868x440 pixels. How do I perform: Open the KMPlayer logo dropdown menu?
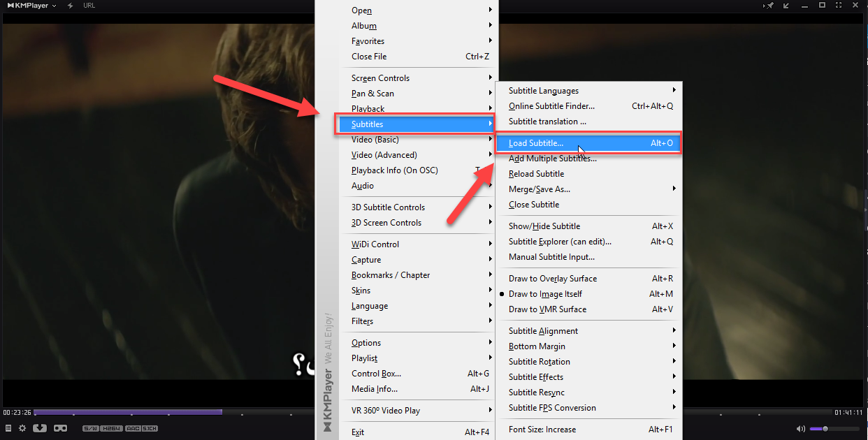(27, 6)
